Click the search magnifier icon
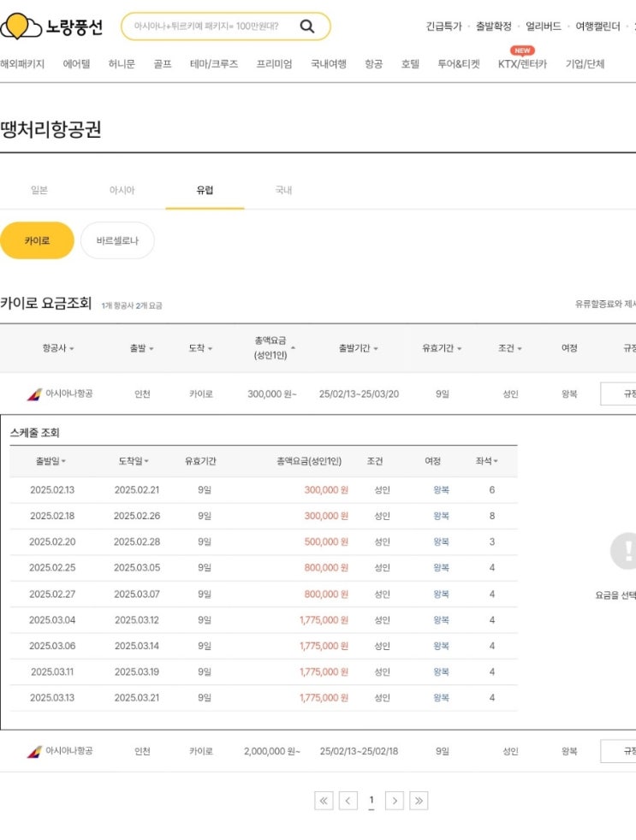This screenshot has height=840, width=636. [306, 26]
